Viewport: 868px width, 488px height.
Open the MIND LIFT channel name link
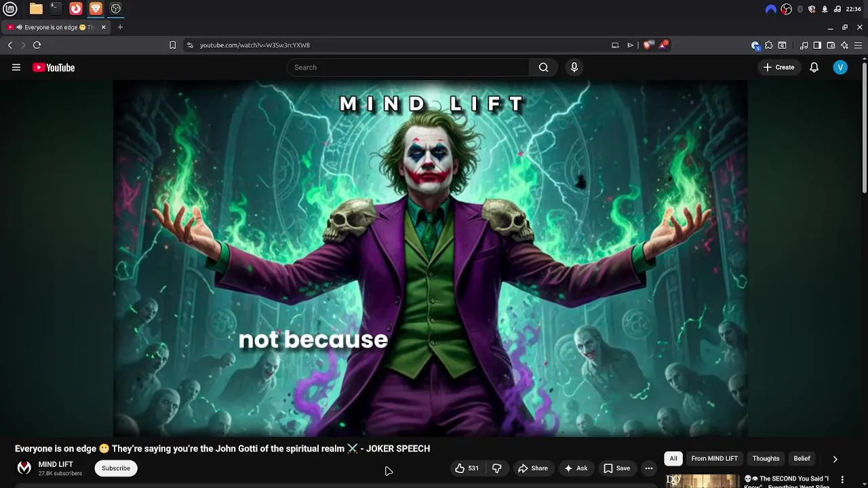[56, 464]
